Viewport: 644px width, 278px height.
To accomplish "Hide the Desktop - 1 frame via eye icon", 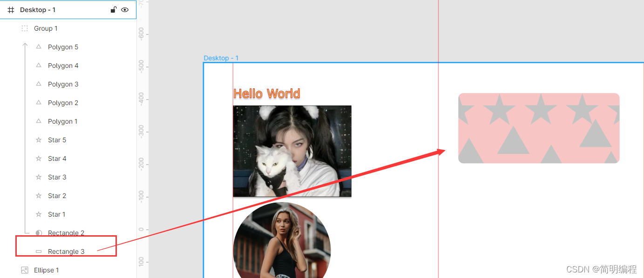I will (x=125, y=9).
